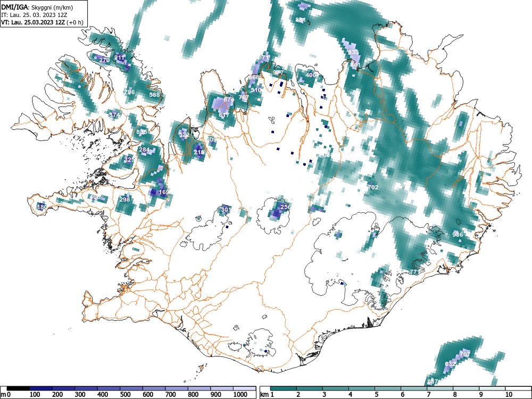
Task: Click the visibility value '509' on the map
Action: (211, 139)
